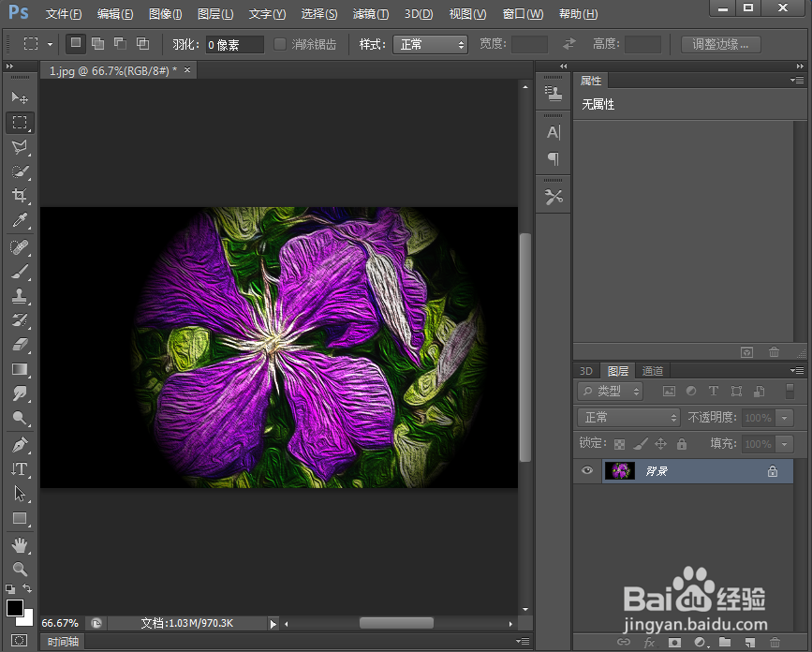
Task: Create a new layer
Action: coord(750,642)
